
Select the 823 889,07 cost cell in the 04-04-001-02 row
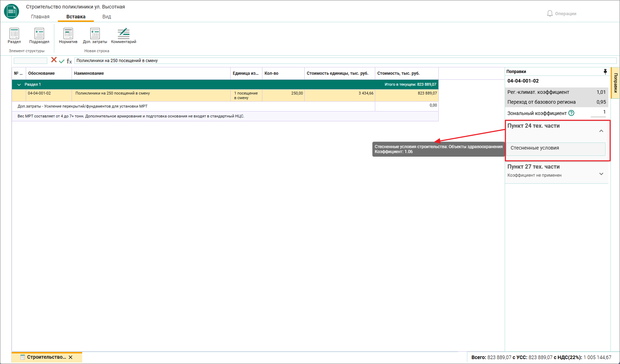point(407,96)
